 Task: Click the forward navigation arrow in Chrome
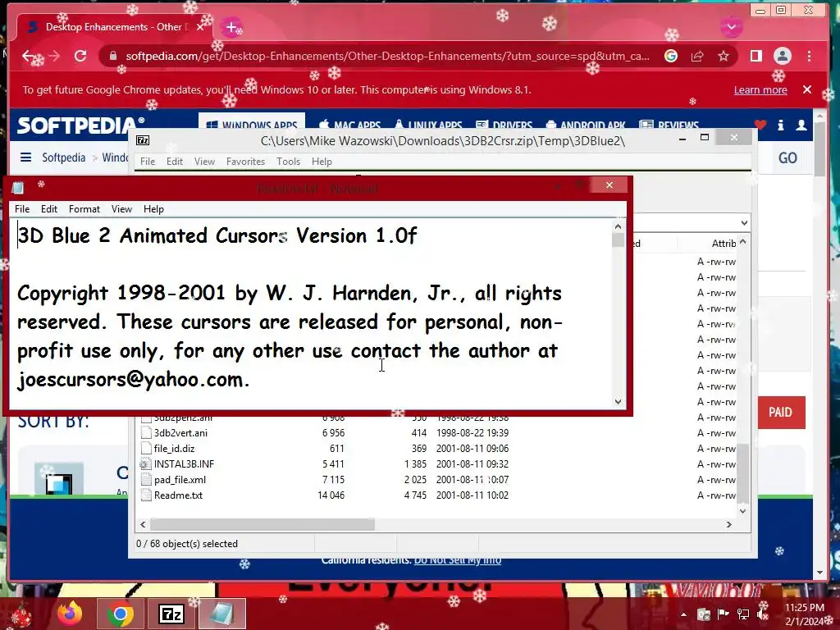[x=54, y=56]
